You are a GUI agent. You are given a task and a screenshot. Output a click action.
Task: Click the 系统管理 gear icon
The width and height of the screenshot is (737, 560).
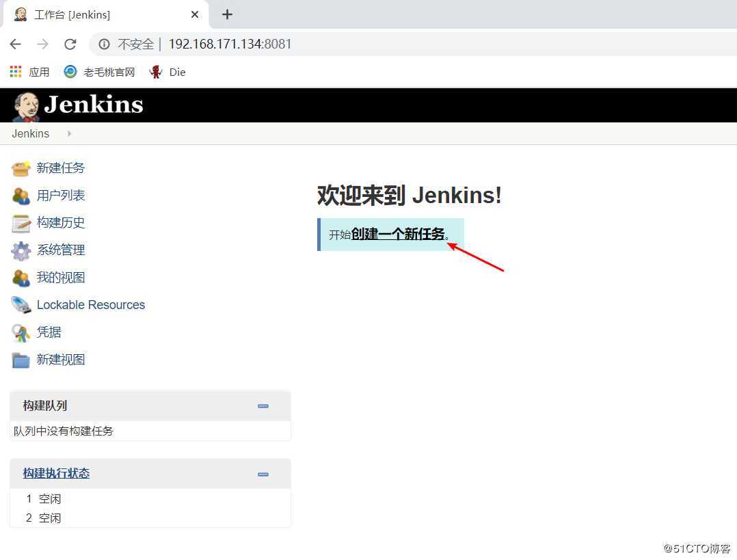click(21, 251)
